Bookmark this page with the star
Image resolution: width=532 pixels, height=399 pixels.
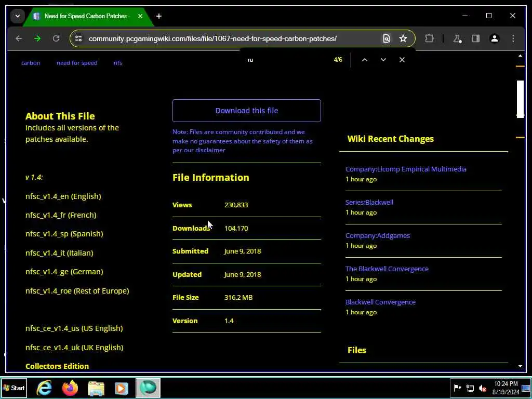403,38
